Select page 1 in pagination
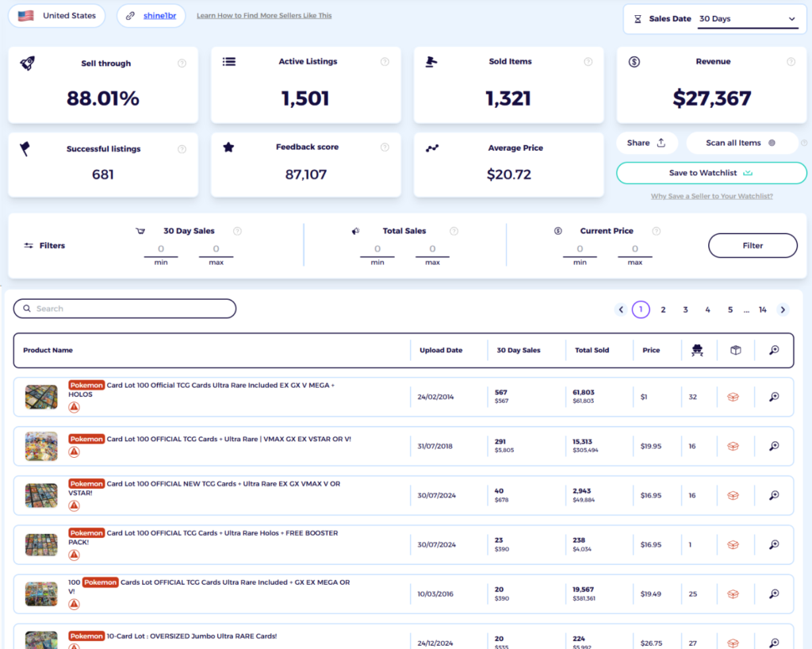 pyautogui.click(x=641, y=309)
